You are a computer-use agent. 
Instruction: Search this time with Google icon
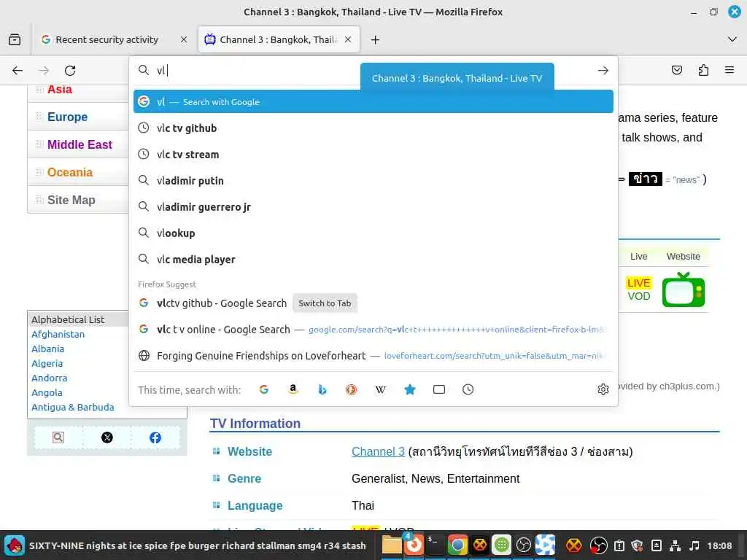click(263, 389)
